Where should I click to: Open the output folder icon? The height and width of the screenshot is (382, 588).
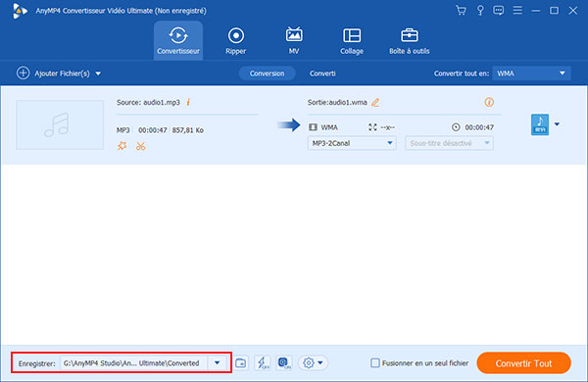click(x=241, y=362)
